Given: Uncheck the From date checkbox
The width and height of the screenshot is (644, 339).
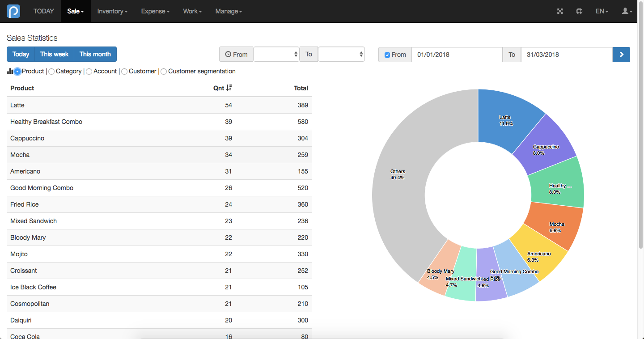Looking at the screenshot, I should click(387, 55).
